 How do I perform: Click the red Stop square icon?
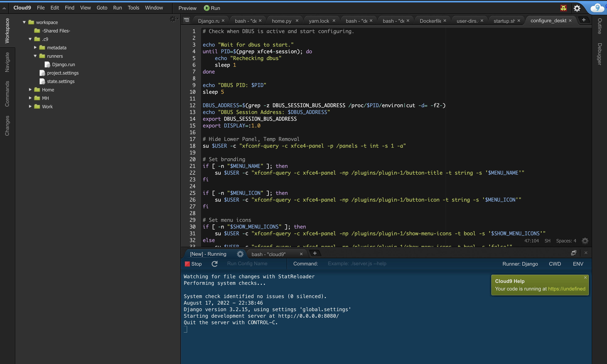pyautogui.click(x=187, y=264)
